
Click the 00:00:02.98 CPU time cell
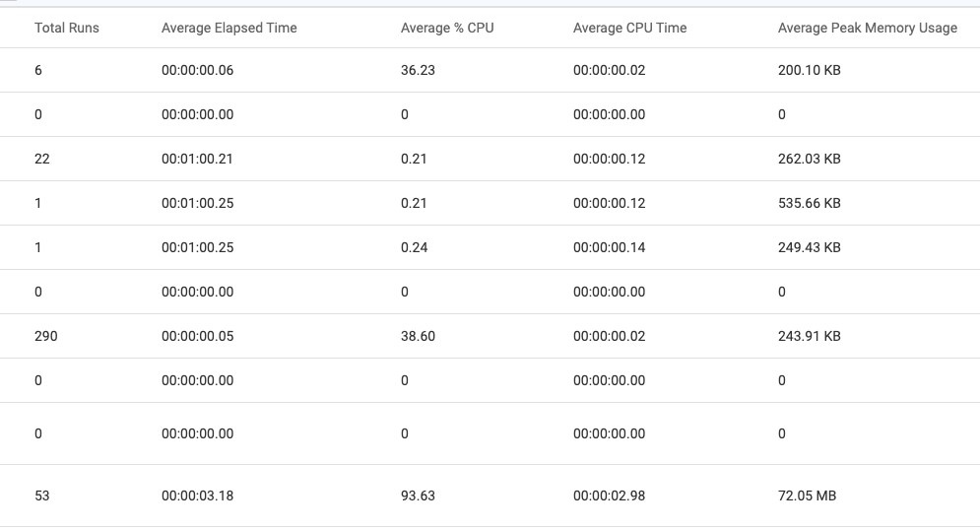click(x=609, y=496)
